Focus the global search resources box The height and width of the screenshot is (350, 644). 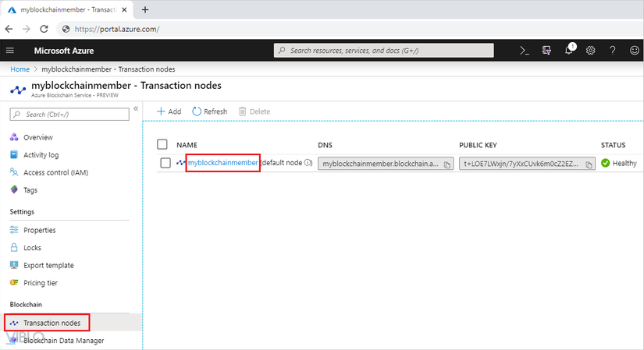[383, 51]
